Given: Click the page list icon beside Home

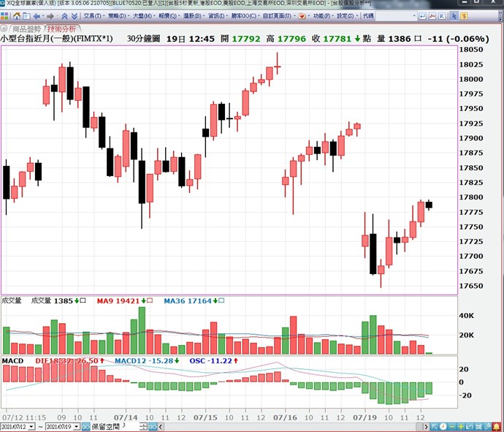Looking at the screenshot, I should [x=27, y=16].
